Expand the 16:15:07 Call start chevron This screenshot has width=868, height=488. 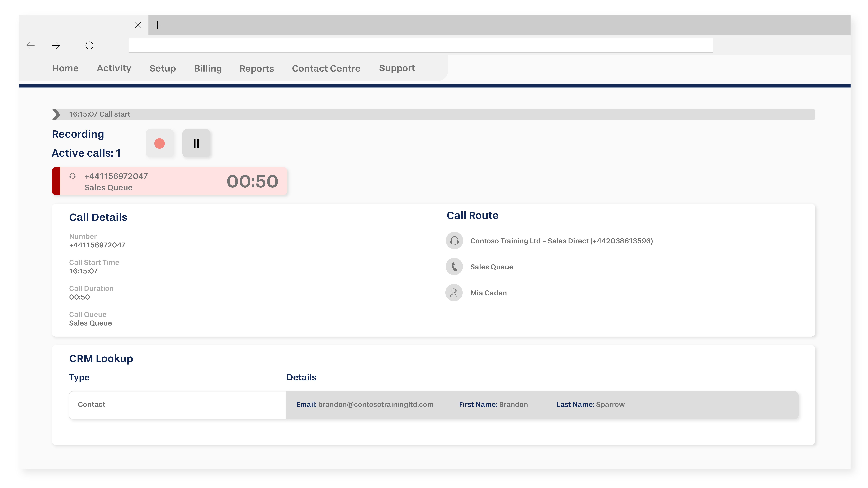point(56,114)
